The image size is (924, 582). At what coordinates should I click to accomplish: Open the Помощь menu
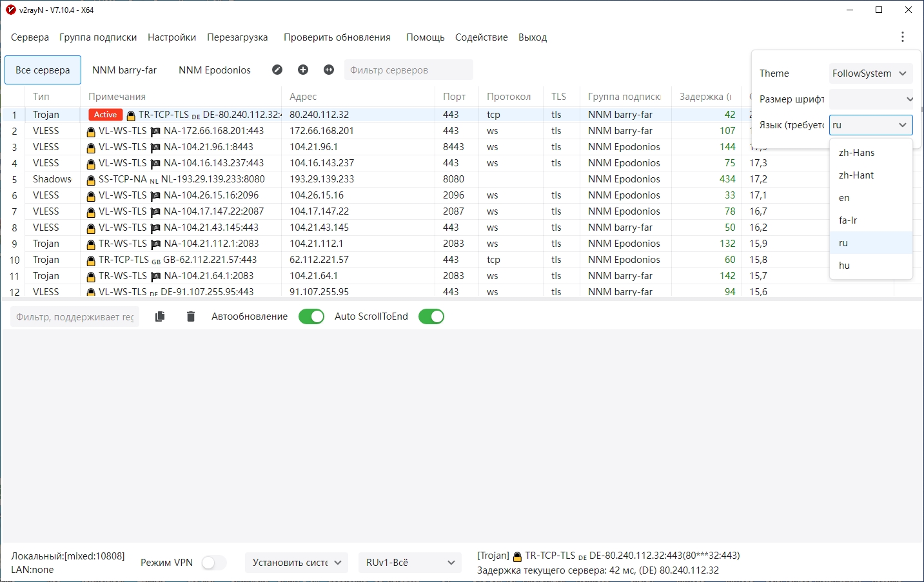[426, 37]
